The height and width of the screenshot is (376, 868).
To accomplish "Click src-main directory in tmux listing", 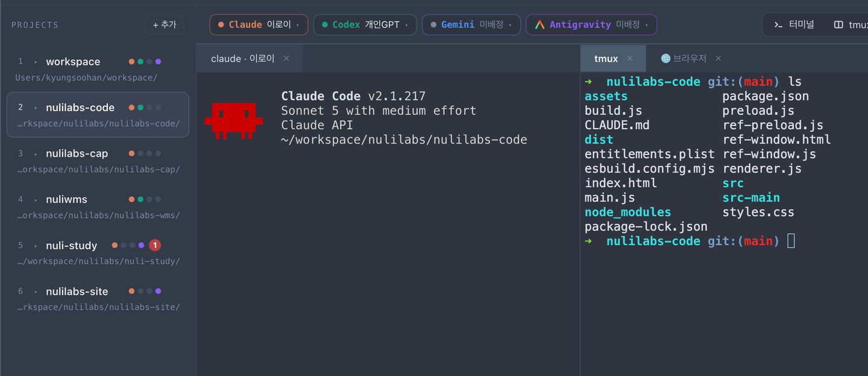I will [751, 197].
